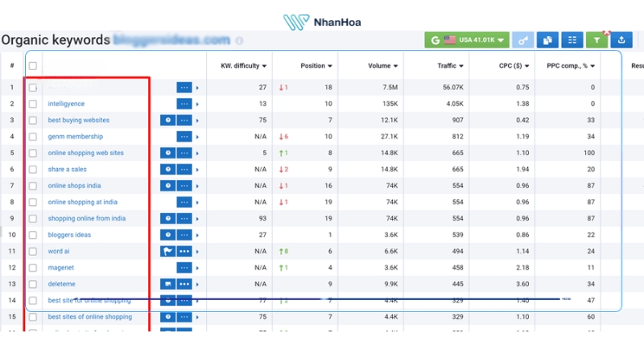Open the share a sales keyword link

click(x=67, y=170)
